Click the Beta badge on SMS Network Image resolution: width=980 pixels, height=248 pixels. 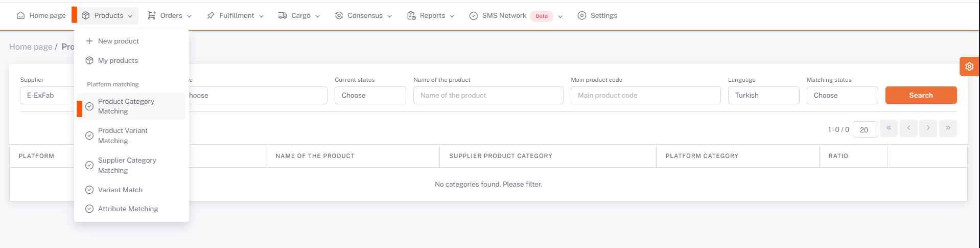tap(542, 16)
